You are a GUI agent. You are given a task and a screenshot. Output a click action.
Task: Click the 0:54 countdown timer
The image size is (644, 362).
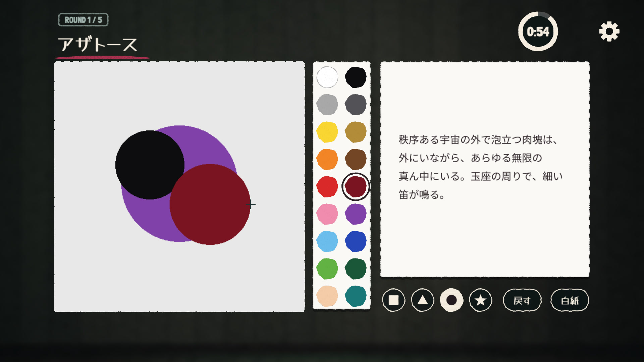pos(538,32)
